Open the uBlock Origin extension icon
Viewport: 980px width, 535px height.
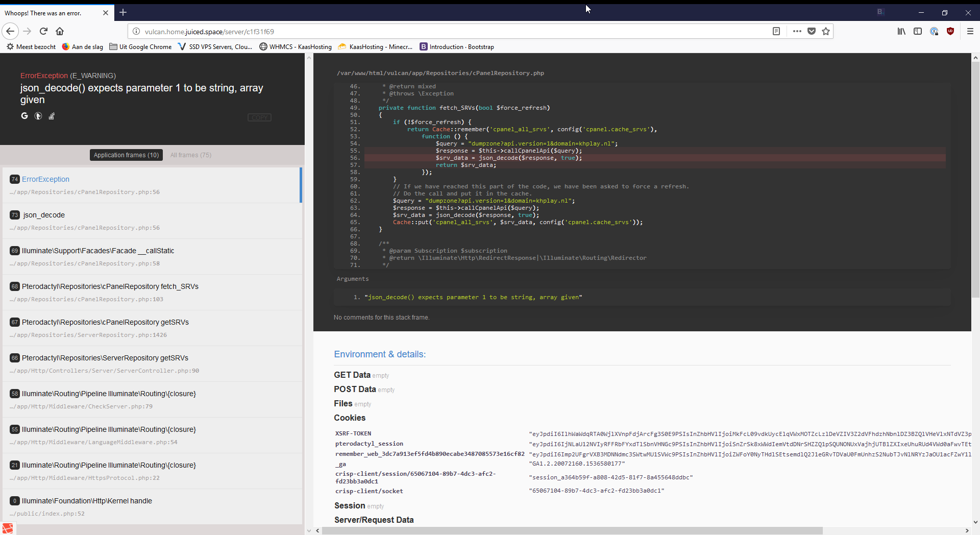coord(950,31)
